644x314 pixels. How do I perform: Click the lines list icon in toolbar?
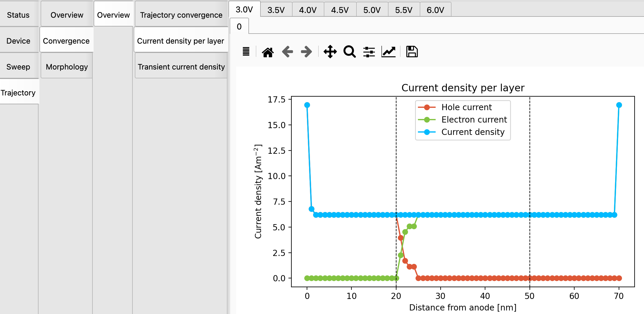coord(246,52)
